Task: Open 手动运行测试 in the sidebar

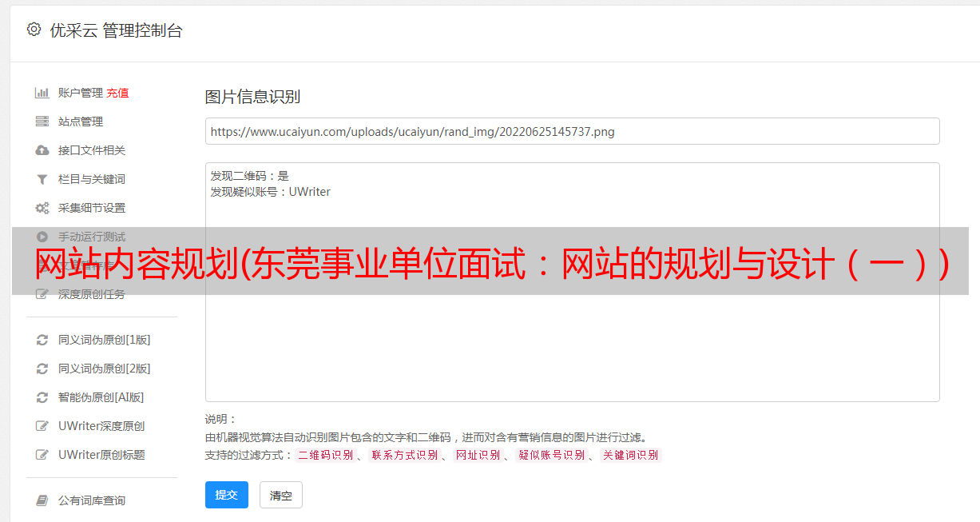Action: tap(92, 237)
